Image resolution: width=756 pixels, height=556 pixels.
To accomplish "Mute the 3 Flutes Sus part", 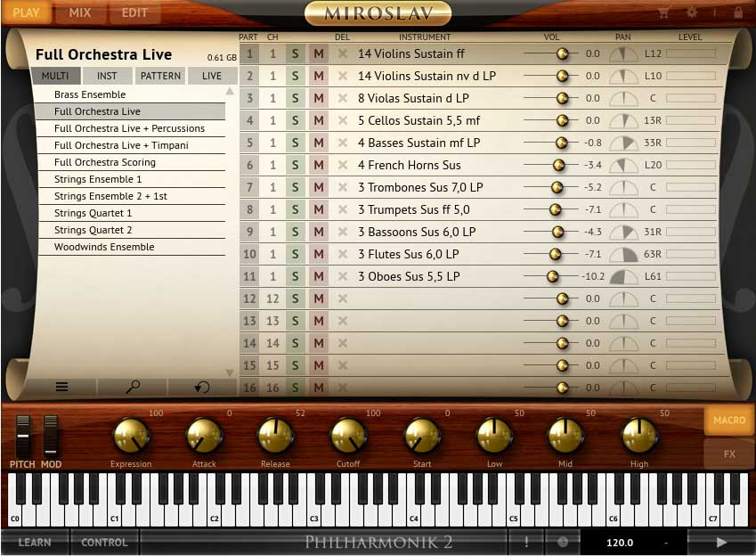I will click(x=318, y=254).
